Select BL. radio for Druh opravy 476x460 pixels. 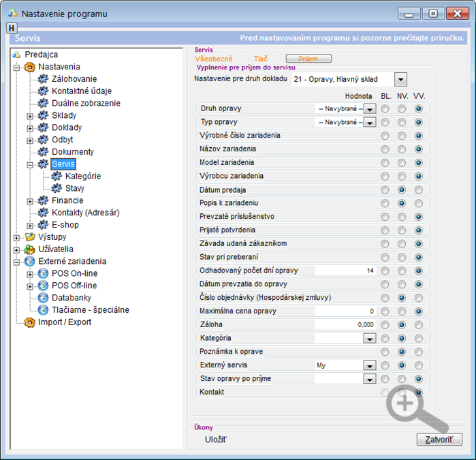[x=385, y=109]
